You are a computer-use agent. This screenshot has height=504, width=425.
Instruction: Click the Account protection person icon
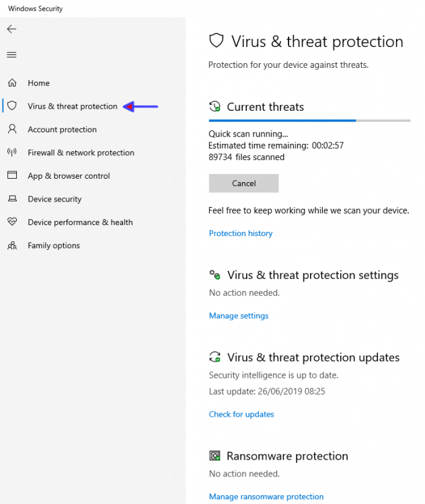(11, 129)
